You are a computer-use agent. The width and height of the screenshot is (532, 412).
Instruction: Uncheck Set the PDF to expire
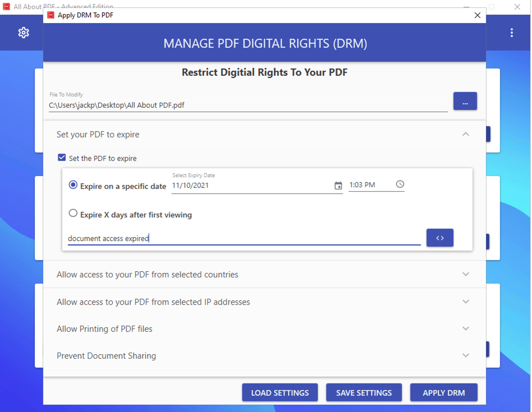(x=61, y=158)
